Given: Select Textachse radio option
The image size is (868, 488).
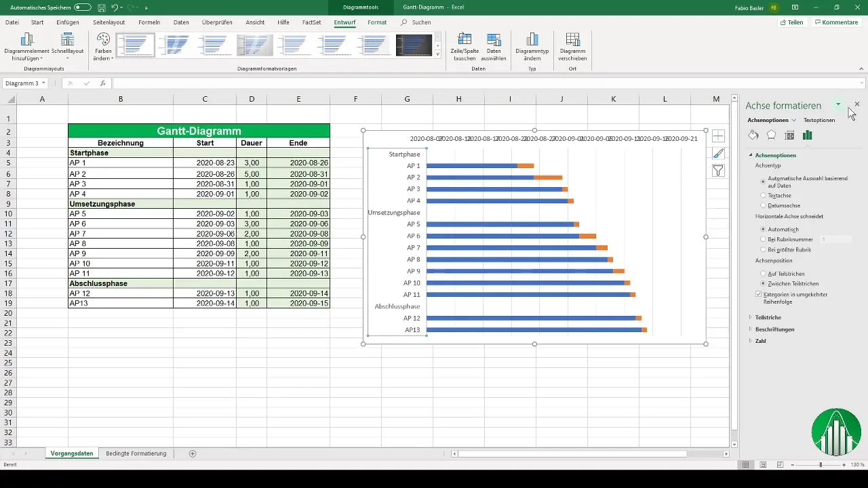Looking at the screenshot, I should coord(764,195).
